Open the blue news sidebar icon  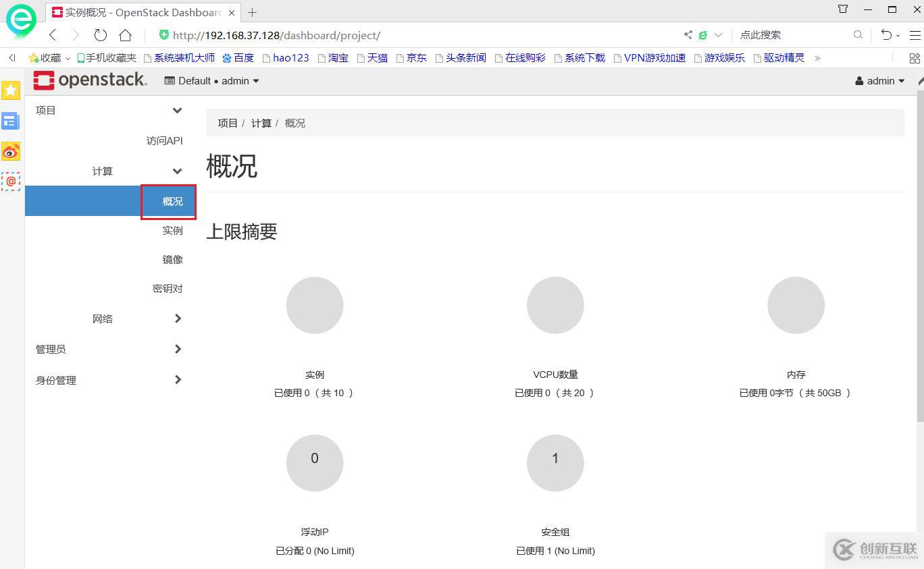pyautogui.click(x=11, y=121)
